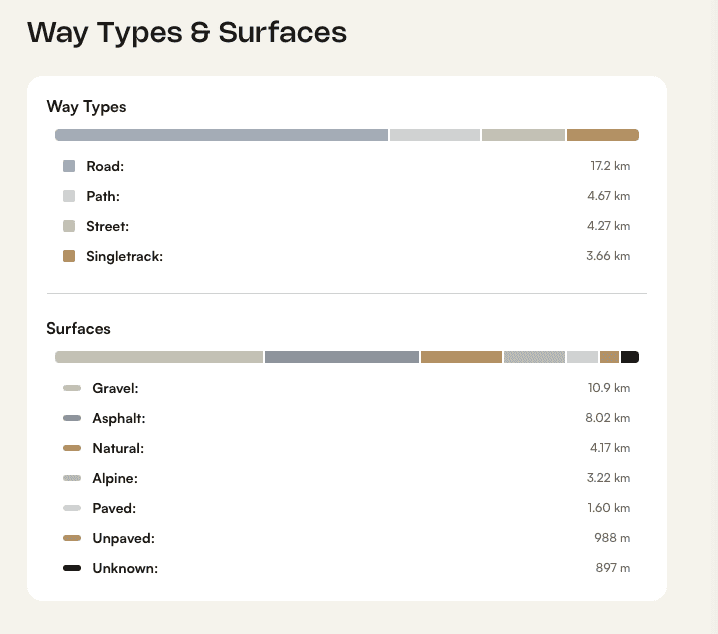This screenshot has height=634, width=718.
Task: Select the Road segment in Way Types bar
Action: click(x=221, y=135)
